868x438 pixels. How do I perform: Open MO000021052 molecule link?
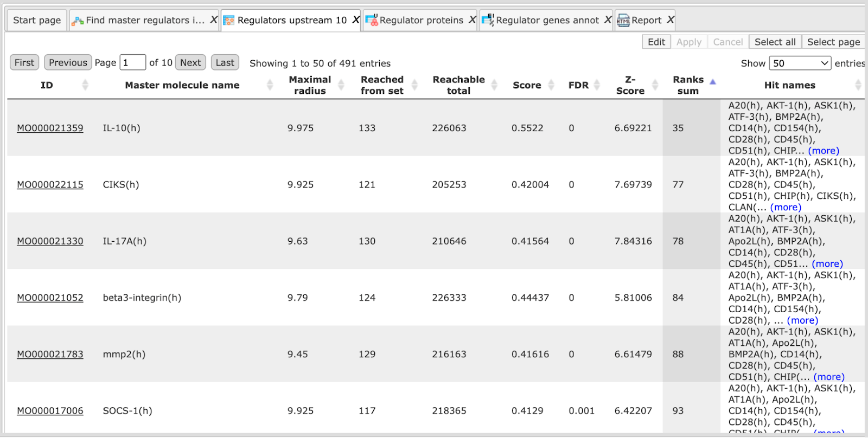[50, 298]
